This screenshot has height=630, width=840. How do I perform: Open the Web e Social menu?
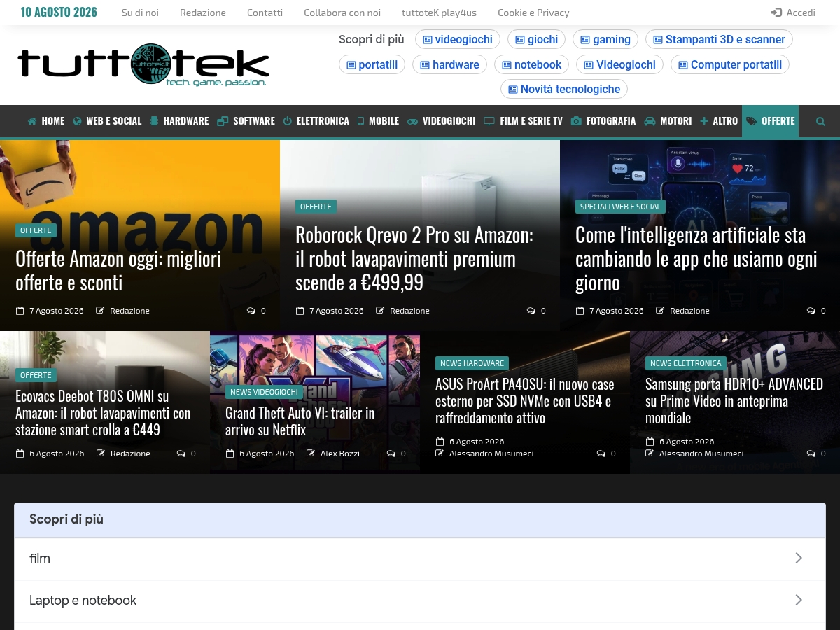pos(107,121)
